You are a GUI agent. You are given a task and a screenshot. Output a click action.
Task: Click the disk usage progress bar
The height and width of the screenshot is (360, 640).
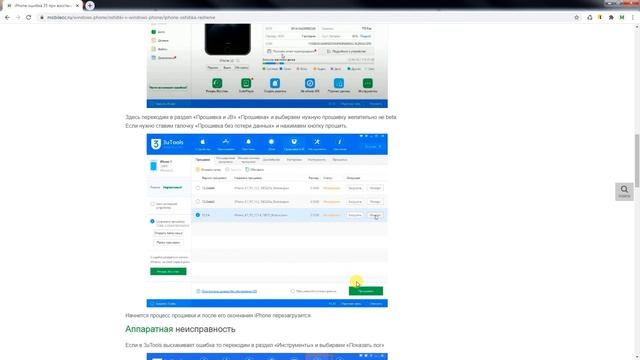point(318,63)
